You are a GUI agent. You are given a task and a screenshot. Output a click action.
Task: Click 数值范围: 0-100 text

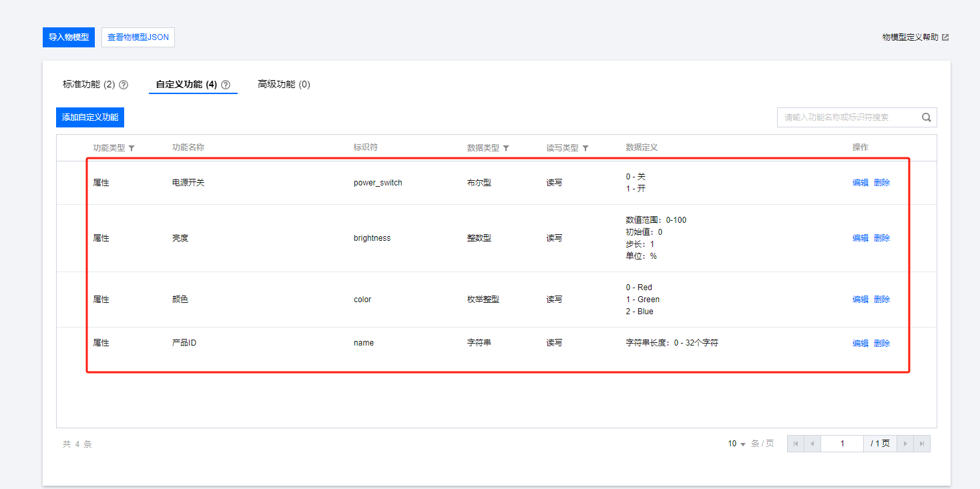coord(656,220)
